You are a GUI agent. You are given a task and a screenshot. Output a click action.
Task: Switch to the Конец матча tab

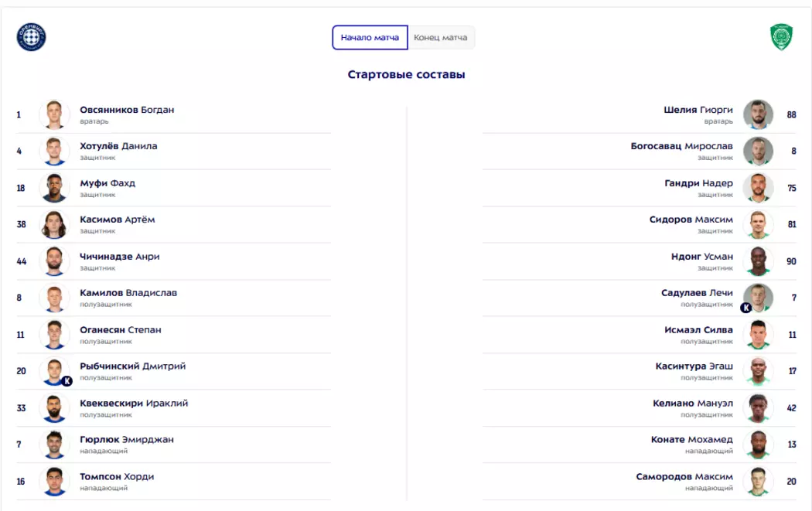441,37
